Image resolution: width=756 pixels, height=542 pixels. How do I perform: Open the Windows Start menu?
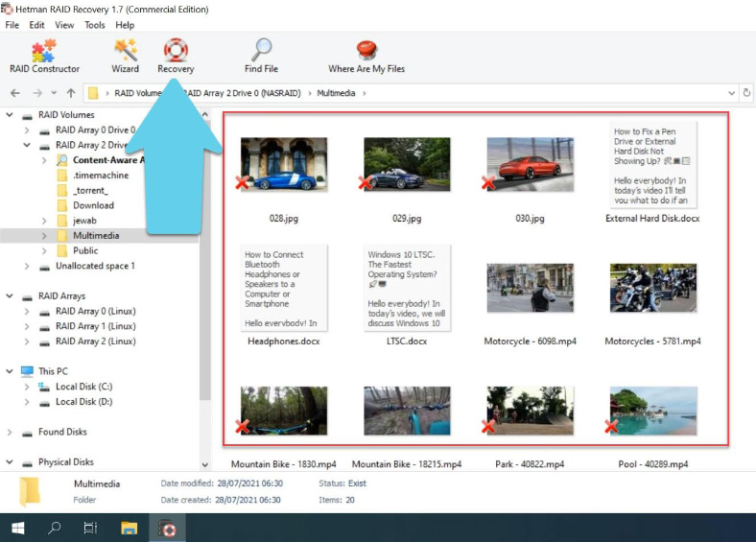17,528
